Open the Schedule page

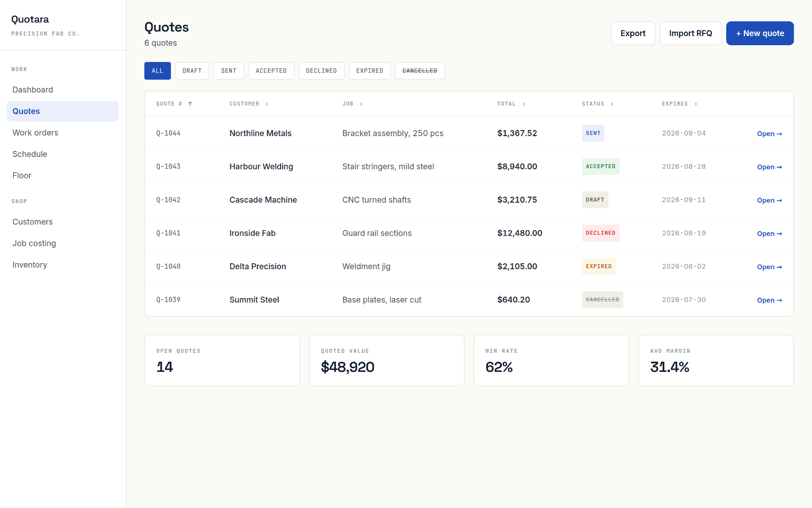(x=63, y=154)
